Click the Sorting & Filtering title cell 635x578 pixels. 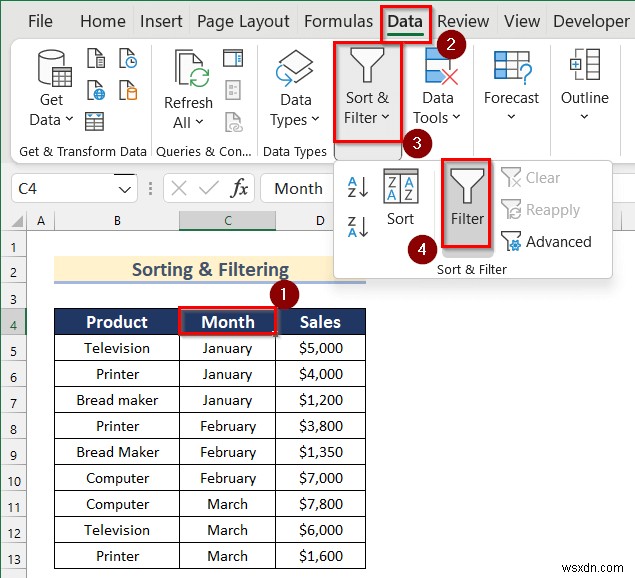210,270
